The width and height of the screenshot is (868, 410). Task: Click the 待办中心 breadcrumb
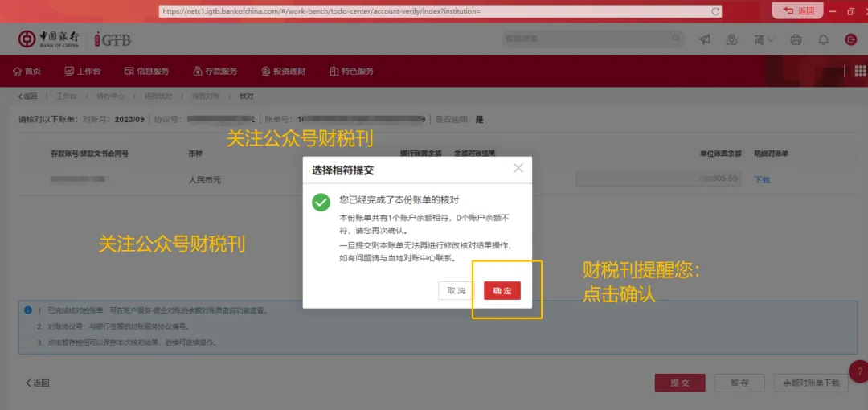point(111,96)
